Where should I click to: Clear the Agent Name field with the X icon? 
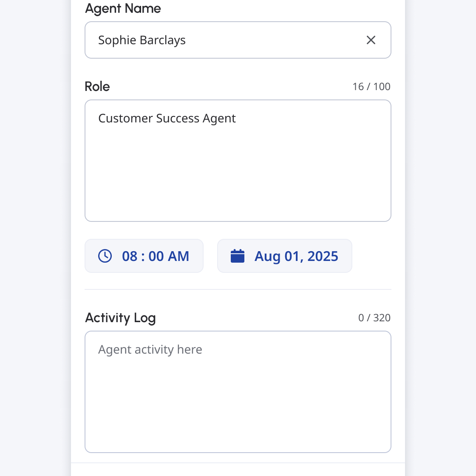(371, 40)
